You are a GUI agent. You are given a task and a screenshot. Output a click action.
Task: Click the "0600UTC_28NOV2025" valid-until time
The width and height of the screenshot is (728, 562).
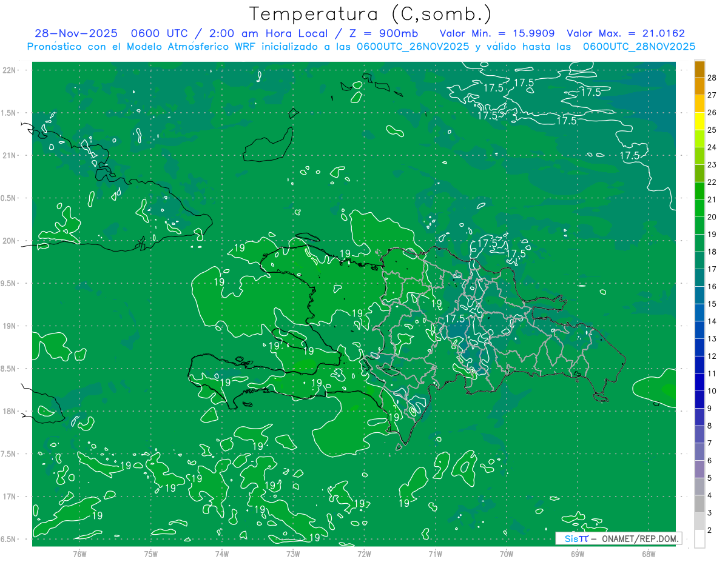coord(639,47)
